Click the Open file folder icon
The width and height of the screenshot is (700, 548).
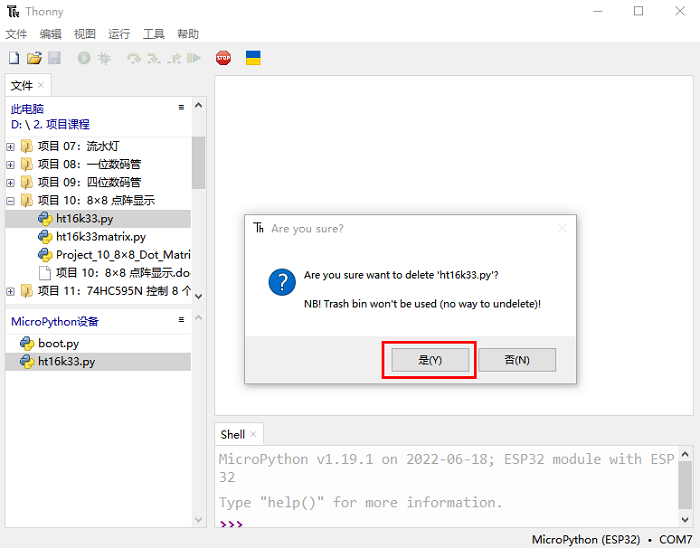tap(34, 59)
